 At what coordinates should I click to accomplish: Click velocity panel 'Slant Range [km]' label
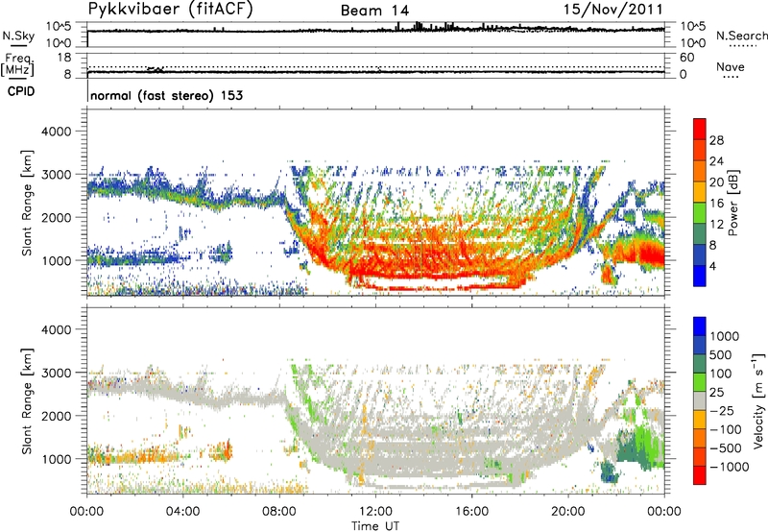point(27,400)
